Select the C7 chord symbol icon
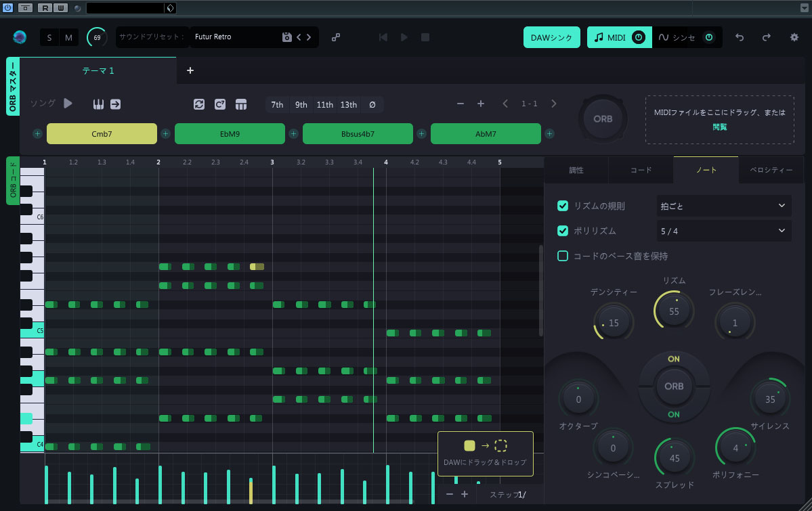812x511 pixels. point(219,103)
